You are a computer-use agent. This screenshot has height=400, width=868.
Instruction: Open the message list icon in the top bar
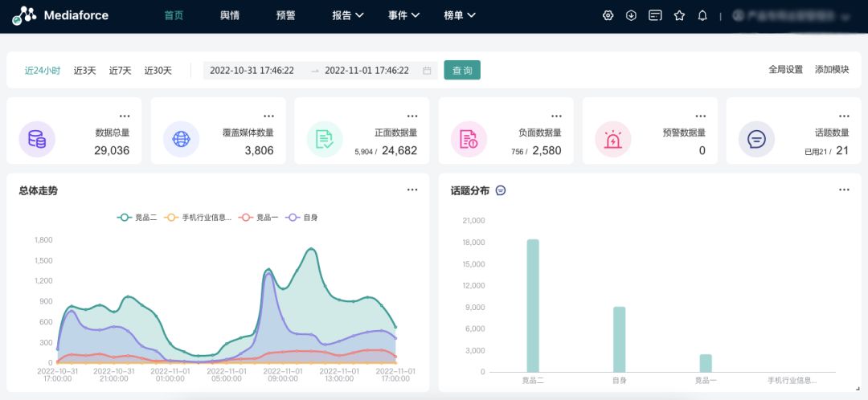pyautogui.click(x=655, y=15)
